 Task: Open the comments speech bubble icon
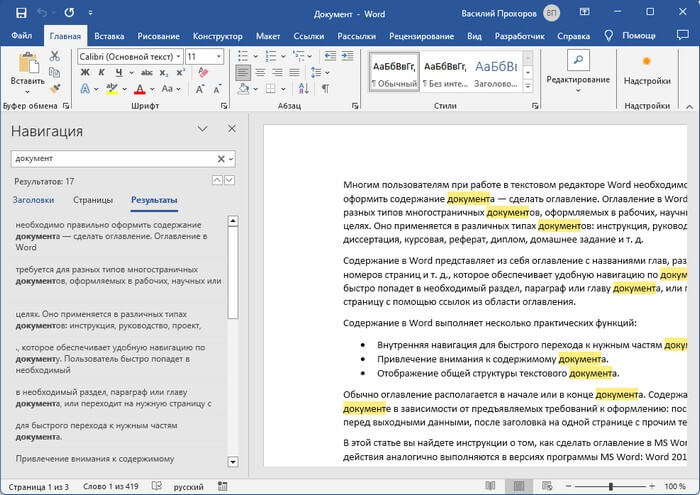683,35
